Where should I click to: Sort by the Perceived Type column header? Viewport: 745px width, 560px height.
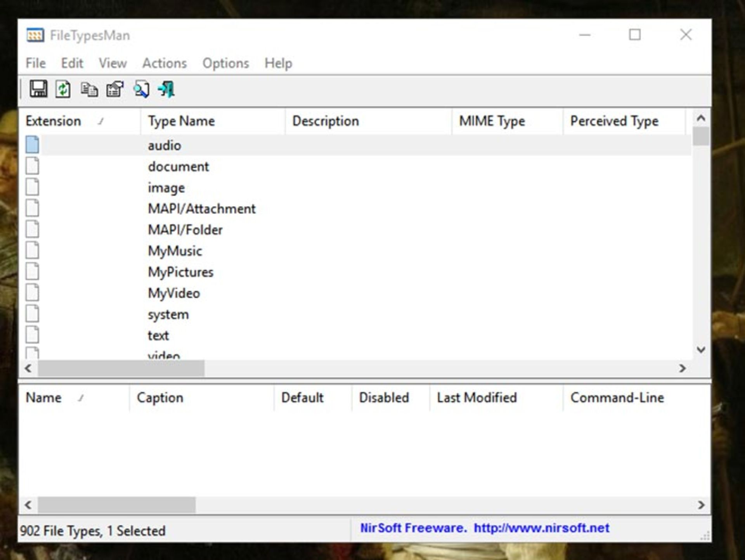pyautogui.click(x=624, y=121)
